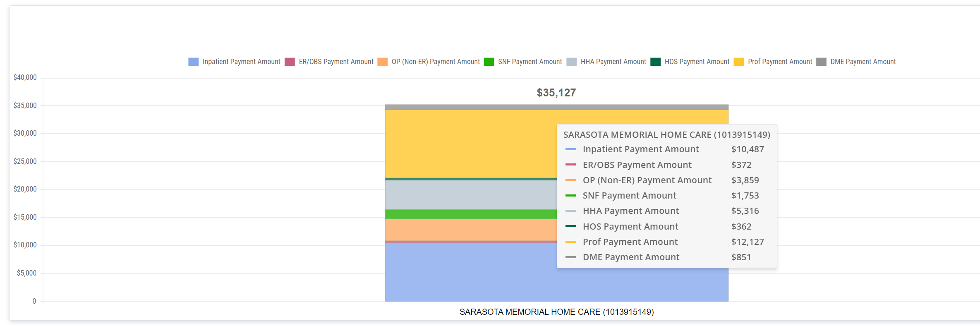Click tooltip value $5,316
The image size is (980, 326).
tap(745, 211)
